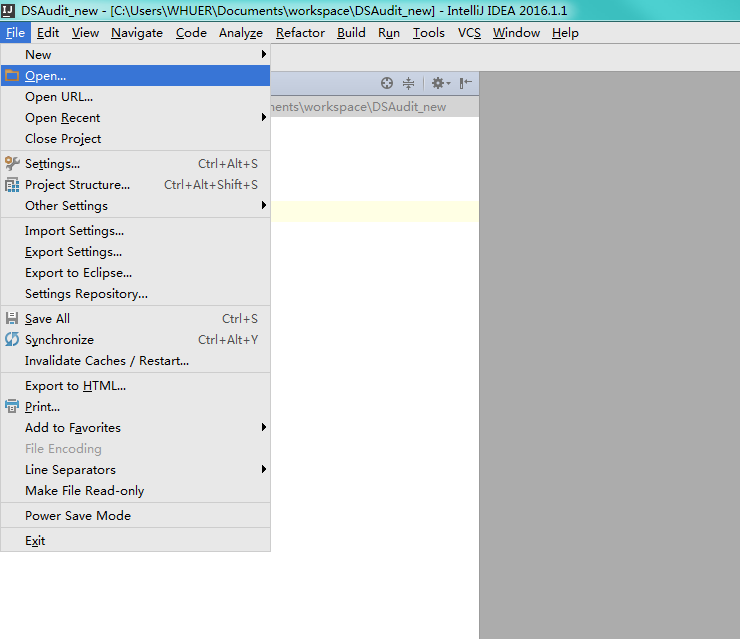The image size is (740, 639).
Task: Open the View menu
Action: point(85,33)
